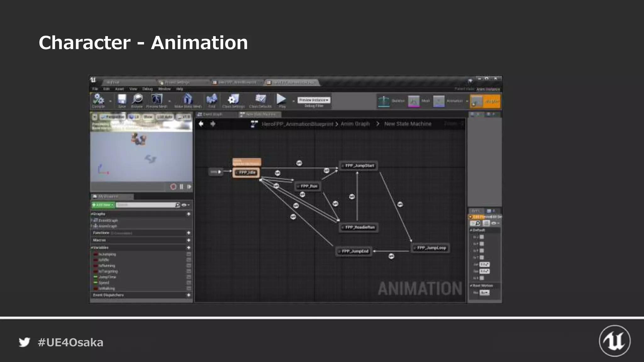Collapse the Graphs section
This screenshot has height=362, width=644.
(x=92, y=214)
